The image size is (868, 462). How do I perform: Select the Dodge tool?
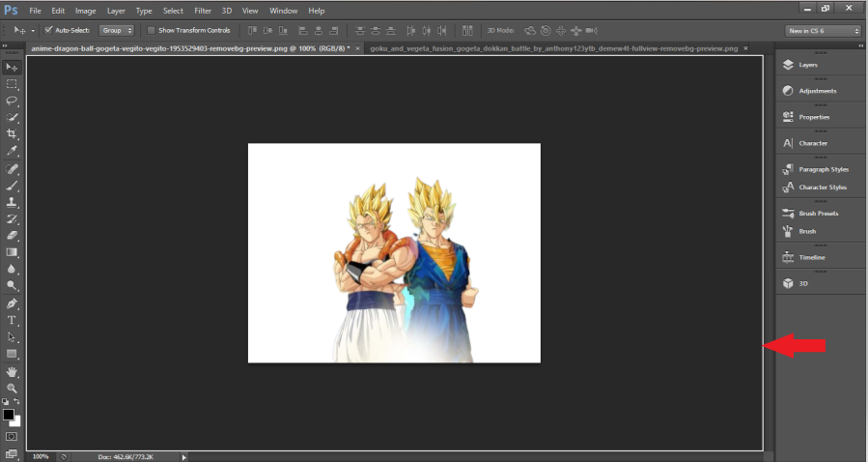pos(12,285)
